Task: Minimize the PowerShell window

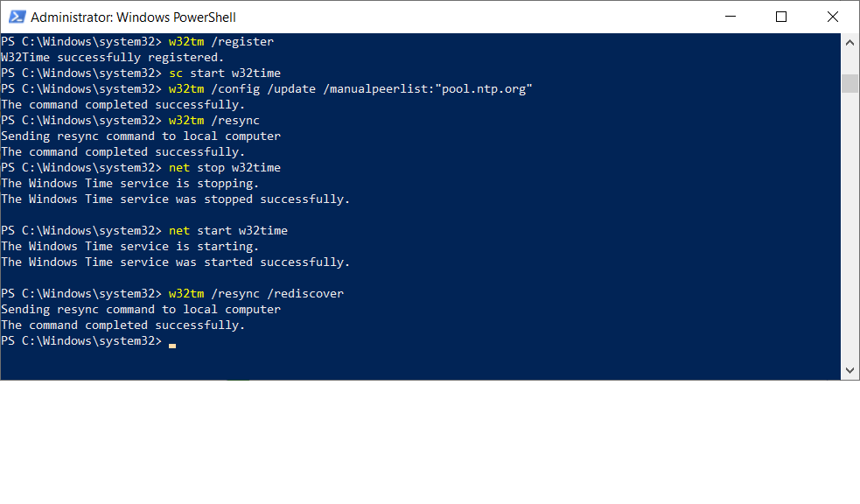Action: tap(730, 17)
